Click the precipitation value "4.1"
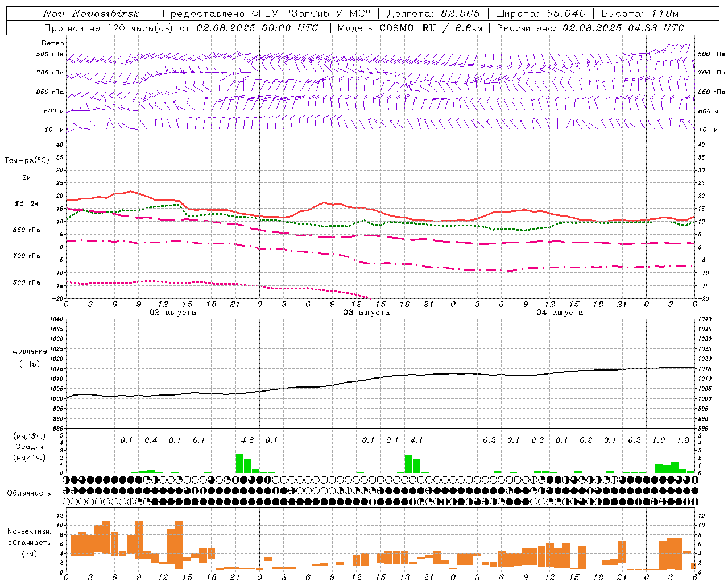The width and height of the screenshot is (728, 582). pyautogui.click(x=416, y=440)
